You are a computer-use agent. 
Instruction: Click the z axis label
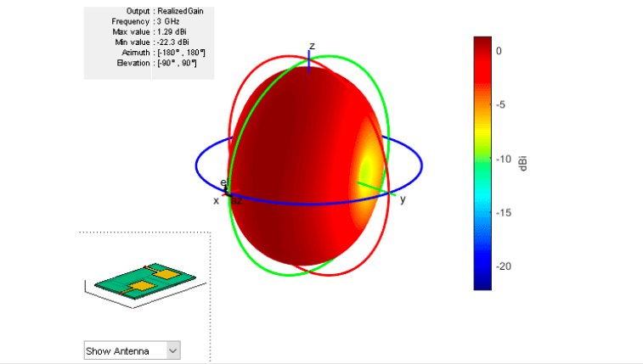coord(312,46)
